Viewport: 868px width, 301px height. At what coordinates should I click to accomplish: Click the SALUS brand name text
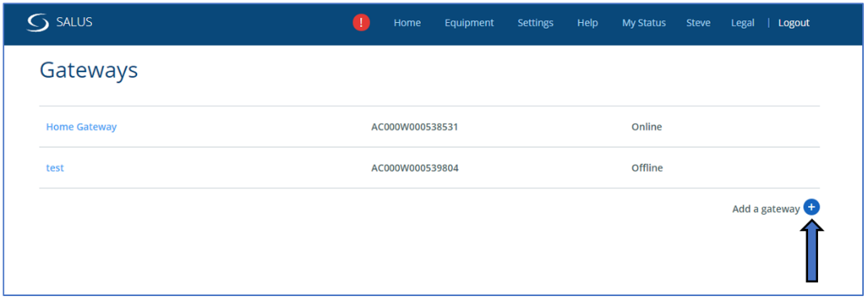(x=74, y=23)
